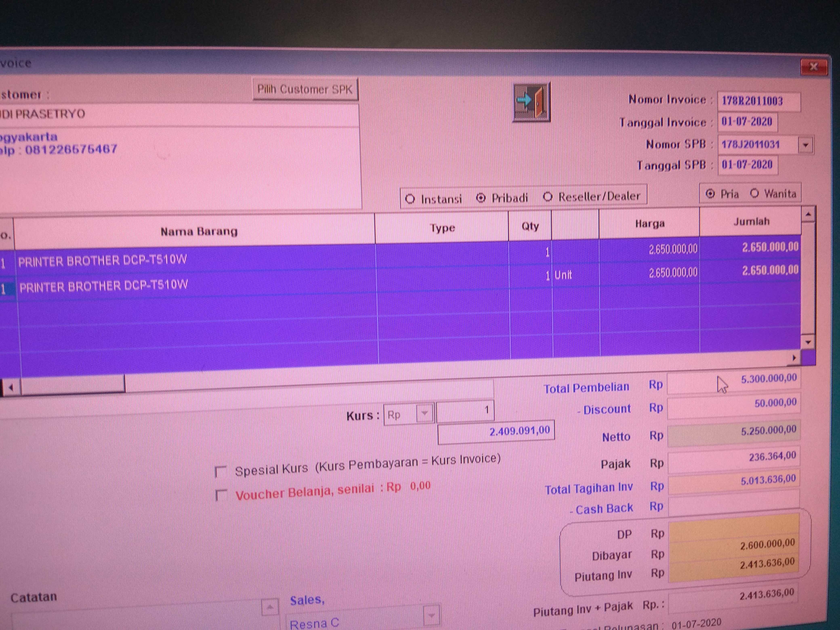840x630 pixels.
Task: Select the Reseller/Dealer radio option
Action: [547, 196]
